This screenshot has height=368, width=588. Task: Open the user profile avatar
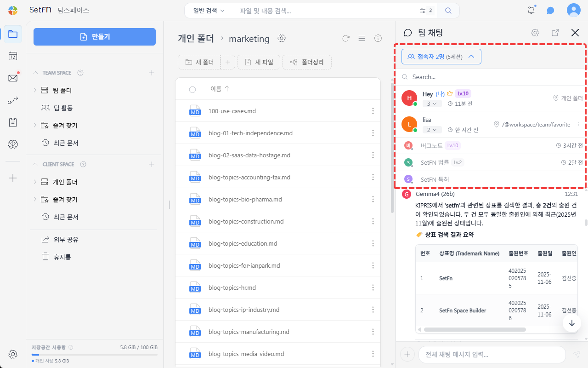[x=574, y=10]
